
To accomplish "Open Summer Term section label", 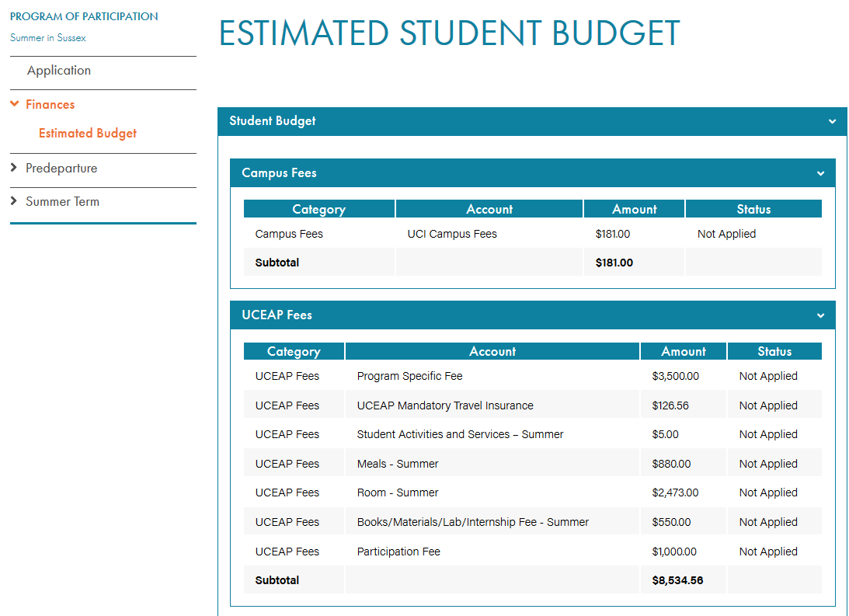I will [63, 201].
